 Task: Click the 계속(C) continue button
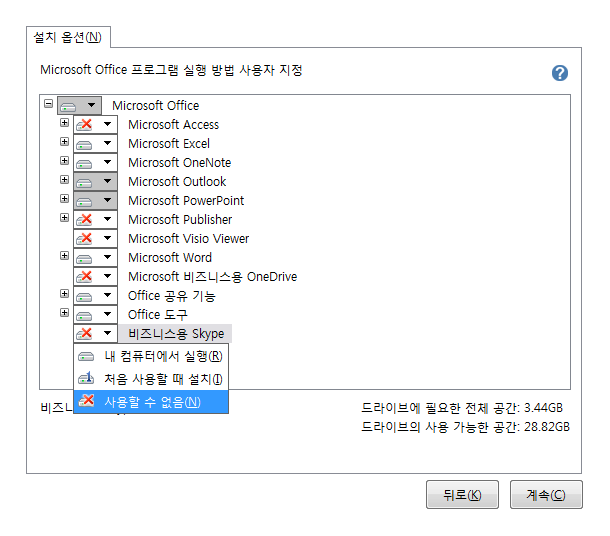[x=546, y=494]
